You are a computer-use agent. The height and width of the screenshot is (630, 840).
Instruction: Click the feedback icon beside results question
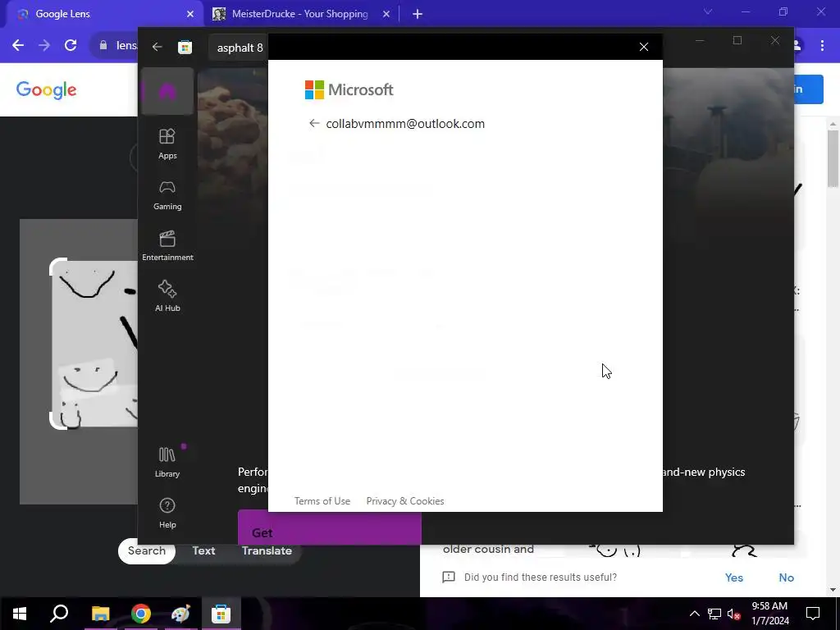449,577
